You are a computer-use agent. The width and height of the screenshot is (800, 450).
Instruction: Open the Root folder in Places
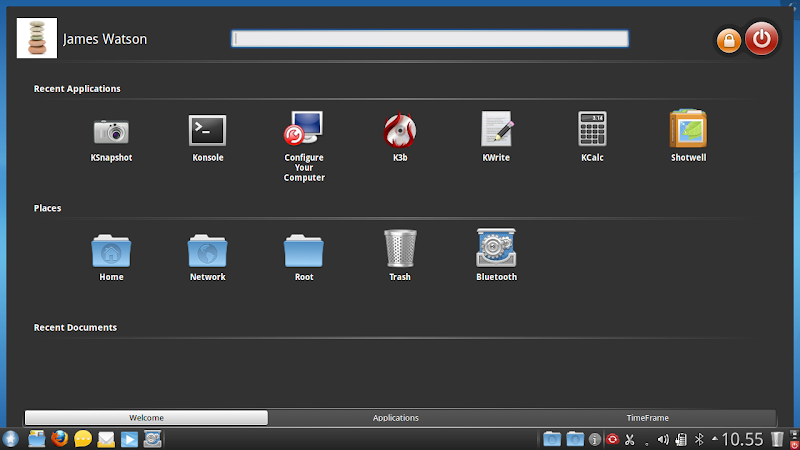(304, 251)
